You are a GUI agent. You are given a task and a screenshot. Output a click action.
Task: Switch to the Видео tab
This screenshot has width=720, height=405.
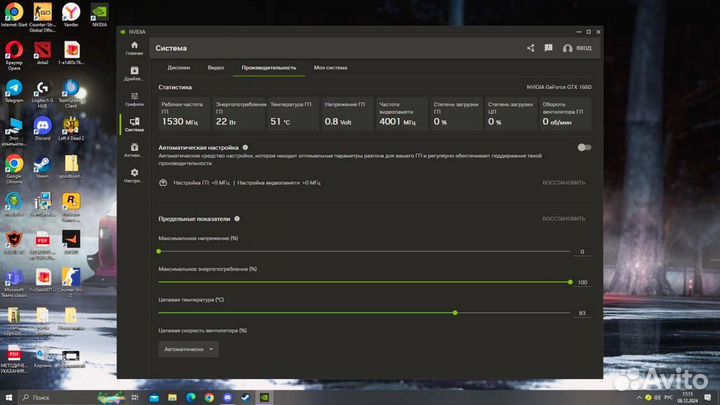point(215,68)
